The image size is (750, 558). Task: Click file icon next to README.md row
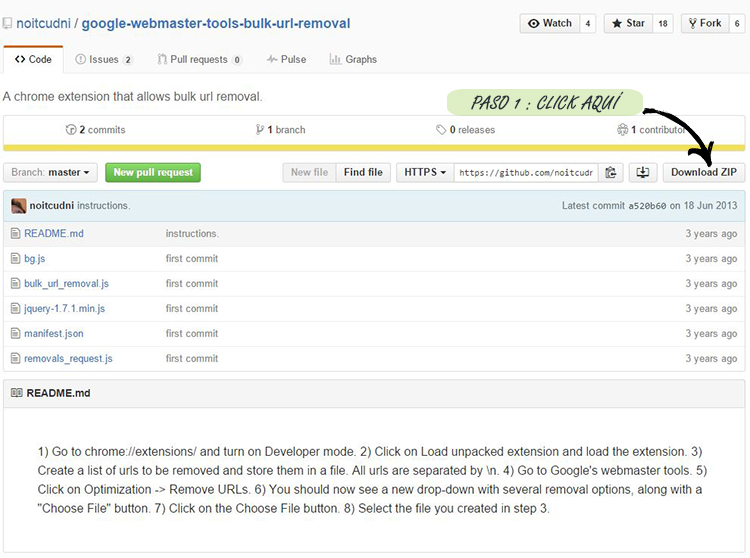click(x=15, y=233)
